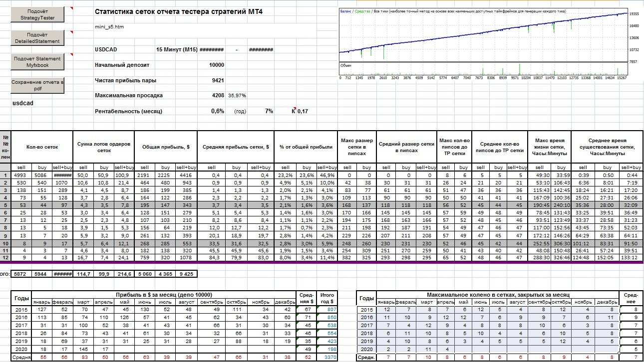Select totals row sell count 5872
This screenshot has height=362, width=644.
[21, 274]
